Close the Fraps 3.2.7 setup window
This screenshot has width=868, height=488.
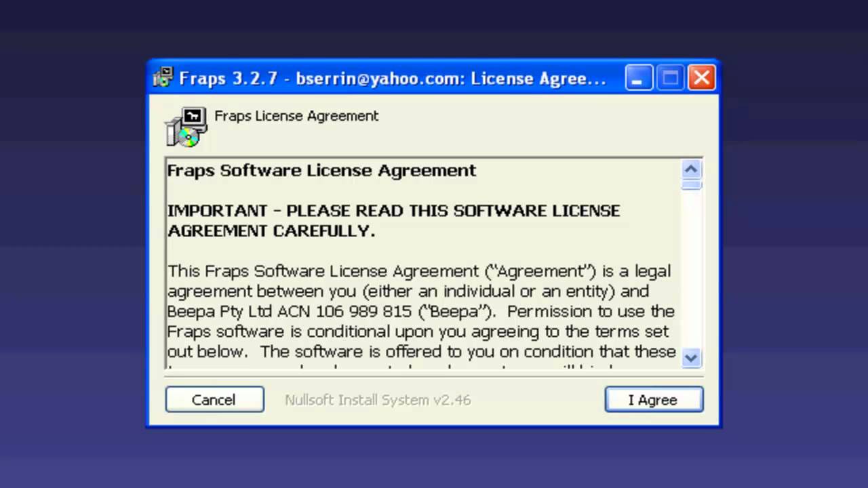(702, 78)
